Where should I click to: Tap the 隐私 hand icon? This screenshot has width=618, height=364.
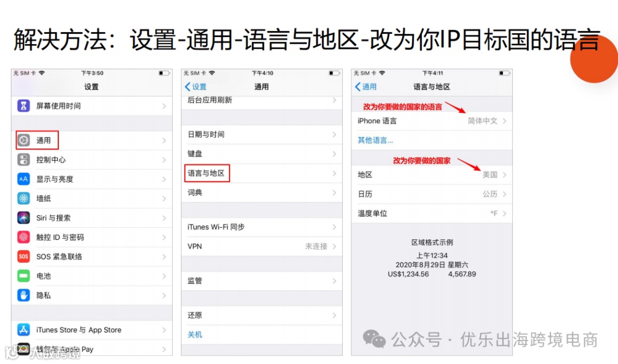(x=23, y=295)
